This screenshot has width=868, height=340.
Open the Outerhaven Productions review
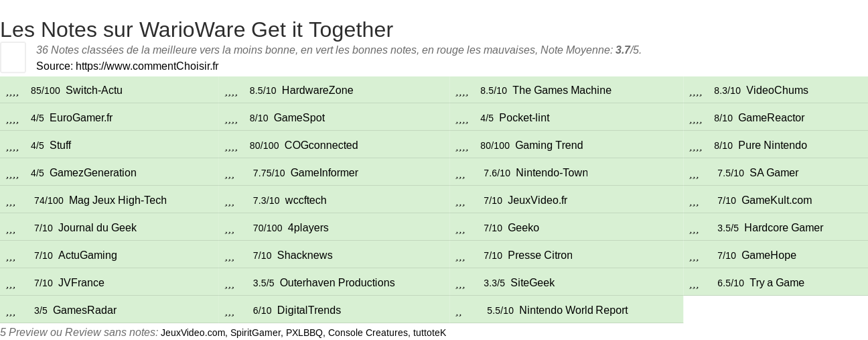(x=337, y=283)
